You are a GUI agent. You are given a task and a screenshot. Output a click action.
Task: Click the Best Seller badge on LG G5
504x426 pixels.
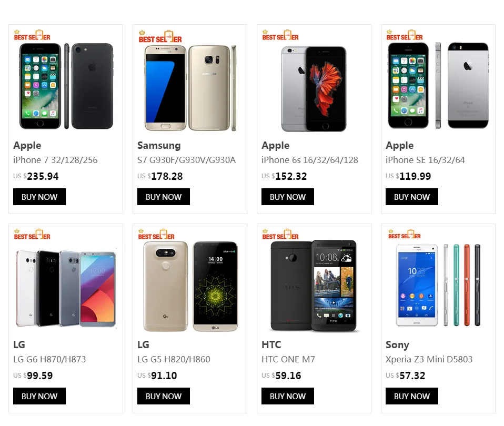click(156, 234)
